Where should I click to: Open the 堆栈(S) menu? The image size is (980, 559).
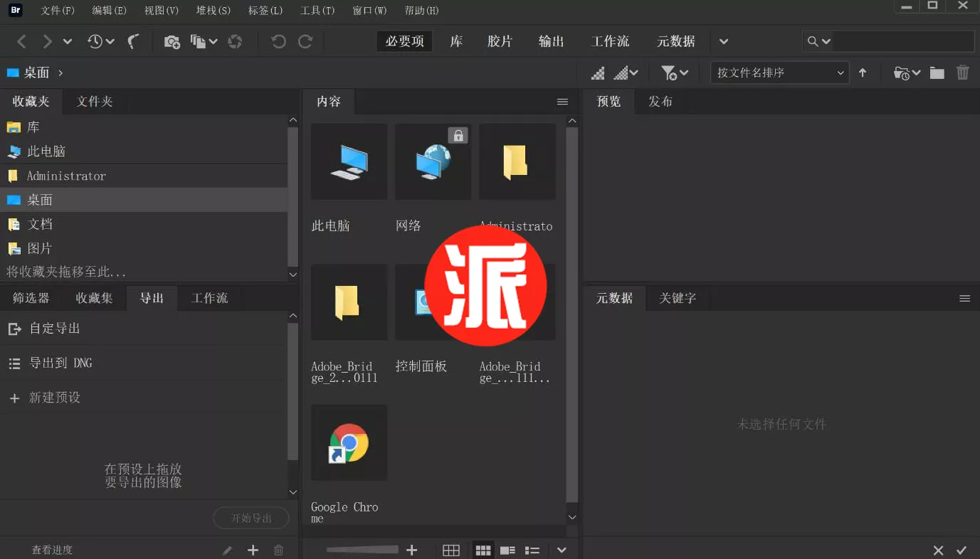tap(213, 11)
